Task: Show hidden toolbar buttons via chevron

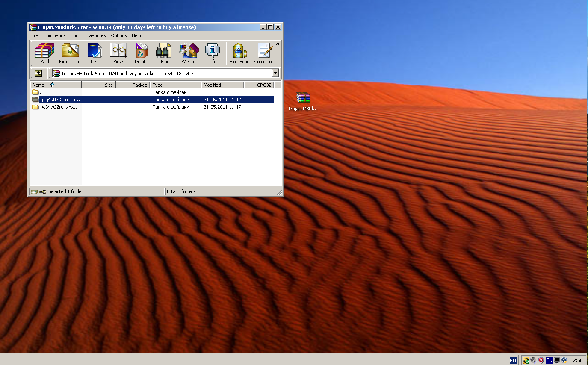Action: pos(278,44)
